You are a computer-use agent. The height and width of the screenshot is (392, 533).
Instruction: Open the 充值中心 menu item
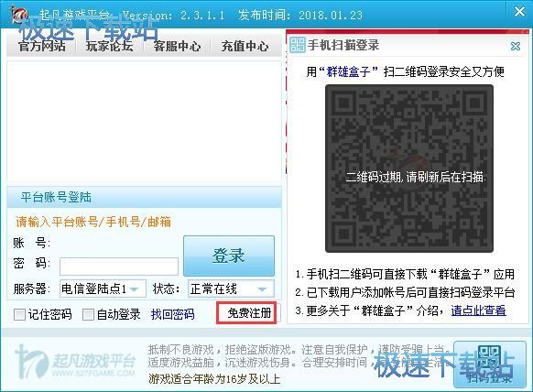(245, 46)
